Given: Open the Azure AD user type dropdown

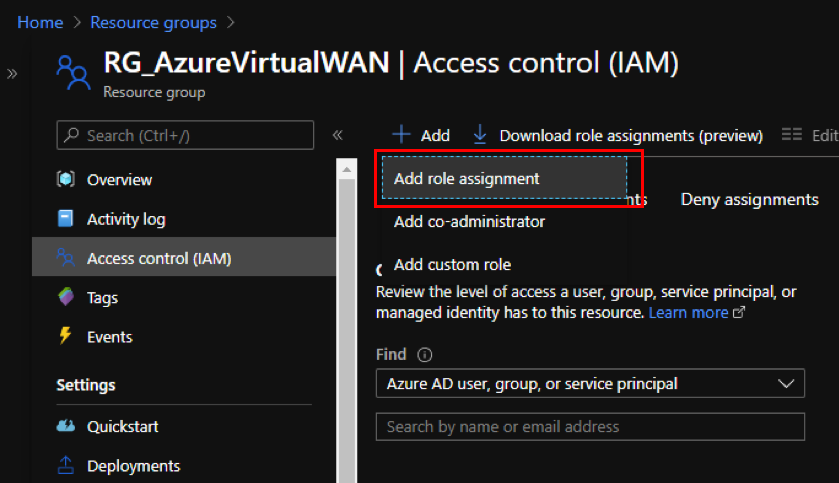Looking at the screenshot, I should point(590,383).
